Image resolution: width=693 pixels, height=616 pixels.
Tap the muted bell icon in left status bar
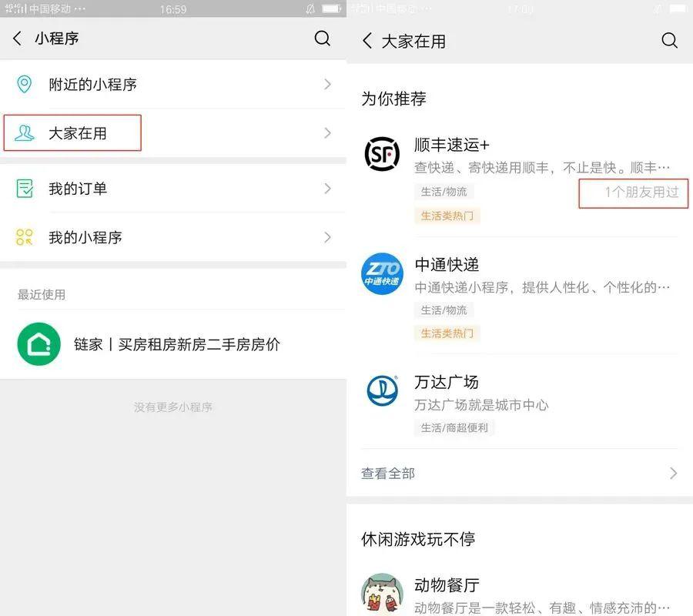pyautogui.click(x=311, y=8)
